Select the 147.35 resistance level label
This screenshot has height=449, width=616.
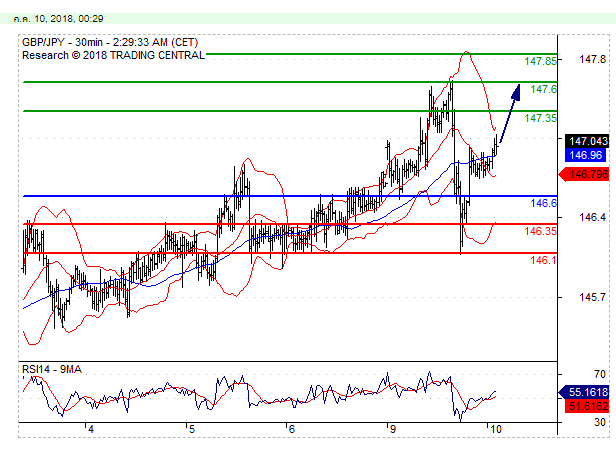(541, 118)
